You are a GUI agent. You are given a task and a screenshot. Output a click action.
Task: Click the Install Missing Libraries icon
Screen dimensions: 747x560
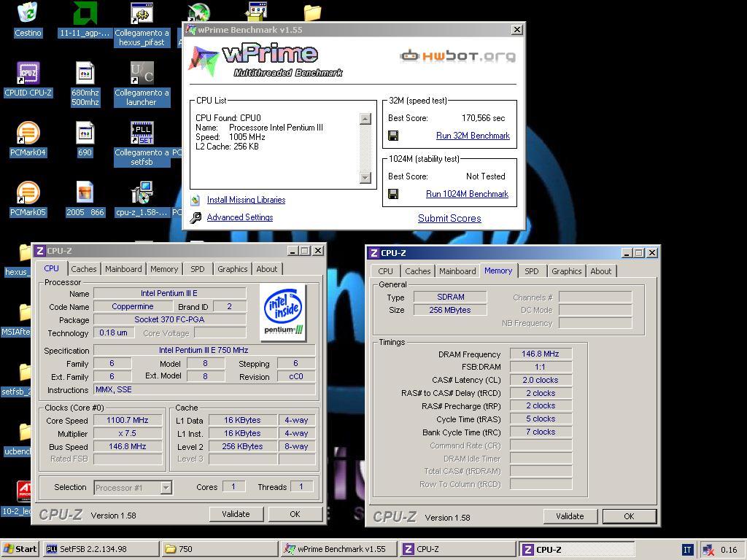[195, 200]
